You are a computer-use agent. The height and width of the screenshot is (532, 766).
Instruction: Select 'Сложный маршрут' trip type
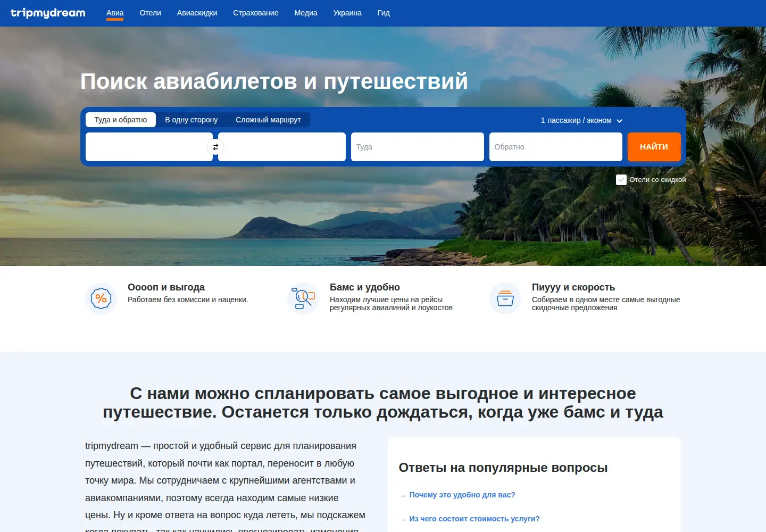pyautogui.click(x=268, y=120)
